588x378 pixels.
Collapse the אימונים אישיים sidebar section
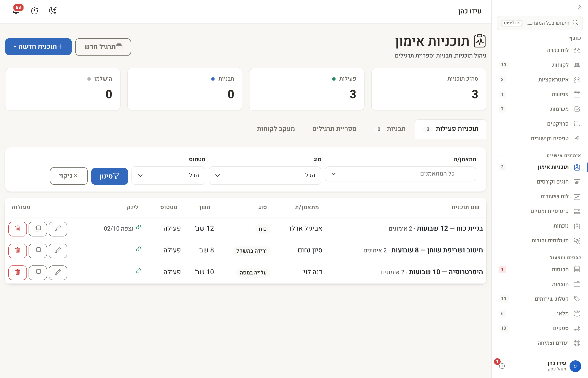click(x=501, y=156)
